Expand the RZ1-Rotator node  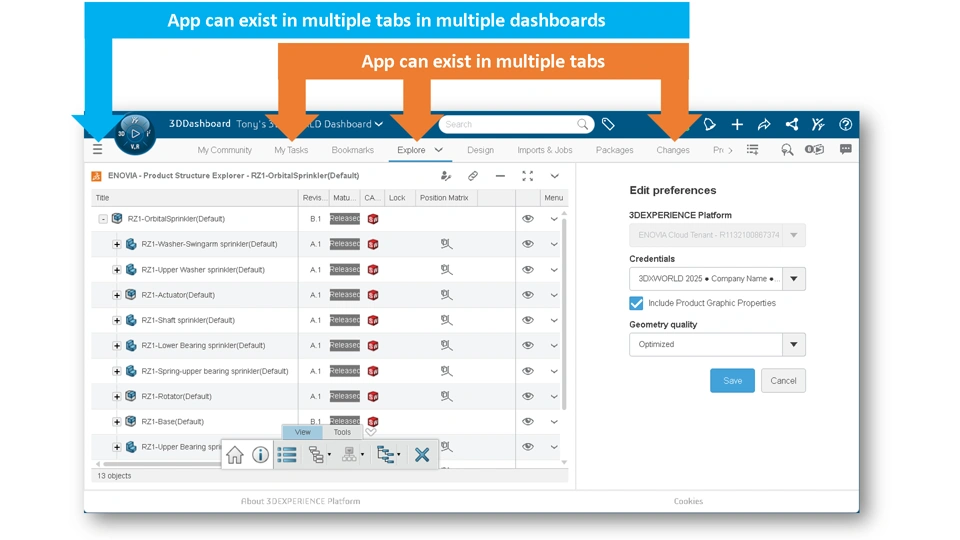116,396
